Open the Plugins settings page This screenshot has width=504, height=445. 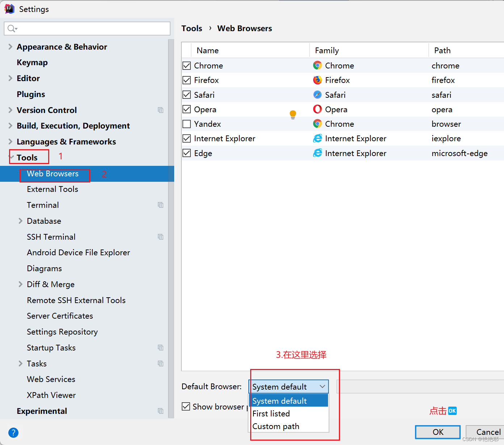coord(31,94)
